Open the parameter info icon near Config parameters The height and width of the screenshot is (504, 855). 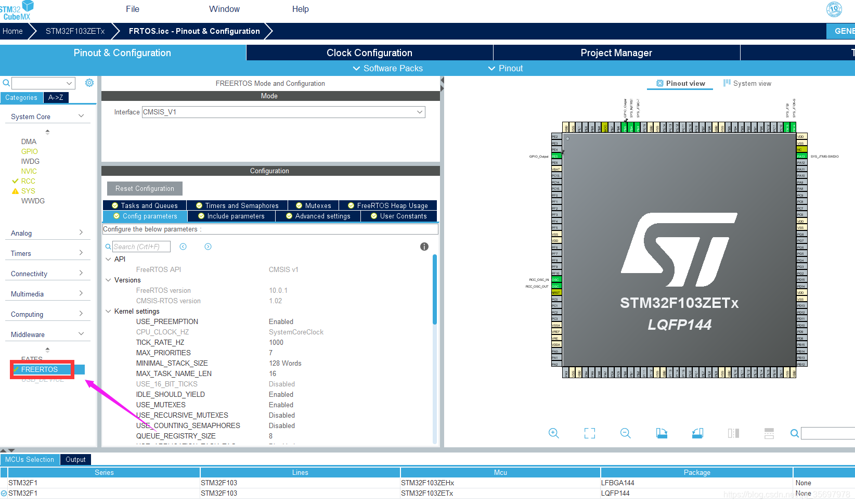click(424, 247)
